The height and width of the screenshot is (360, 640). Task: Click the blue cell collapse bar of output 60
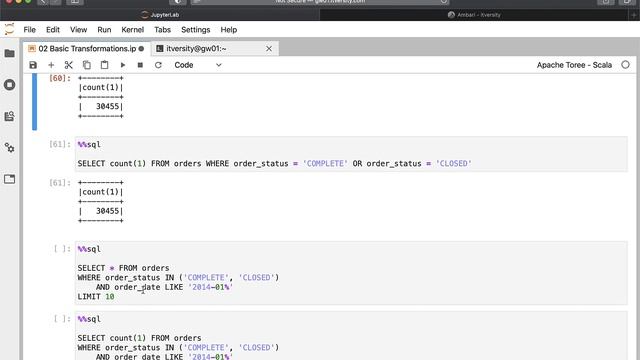35,102
